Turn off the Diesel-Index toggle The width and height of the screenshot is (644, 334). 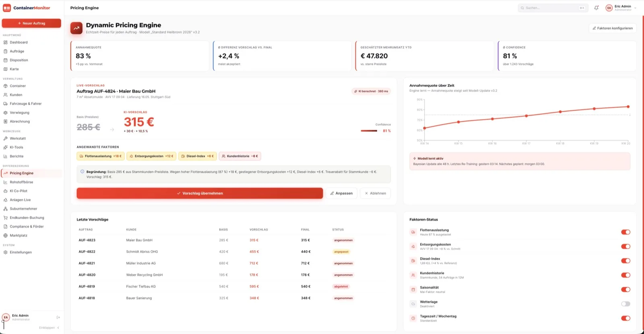625,261
